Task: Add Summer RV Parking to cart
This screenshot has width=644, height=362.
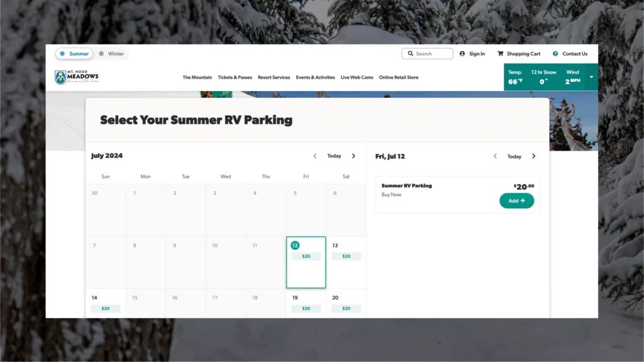Action: (x=516, y=200)
